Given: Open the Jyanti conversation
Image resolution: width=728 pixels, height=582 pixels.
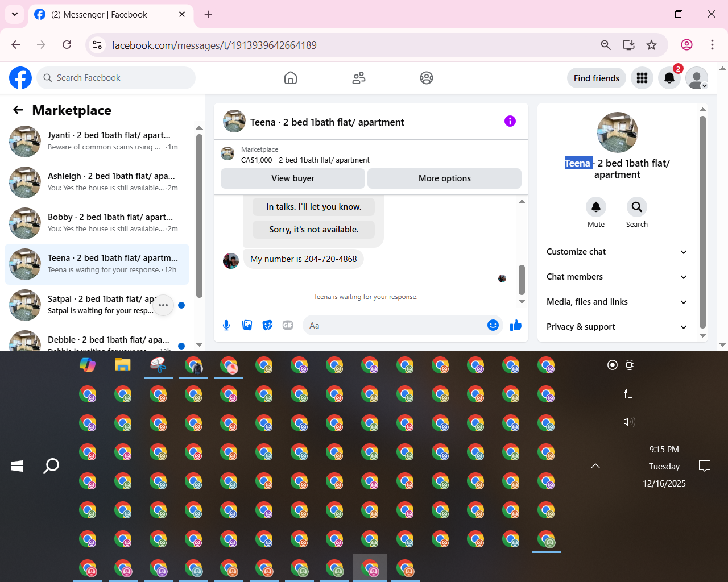Looking at the screenshot, I should click(97, 142).
